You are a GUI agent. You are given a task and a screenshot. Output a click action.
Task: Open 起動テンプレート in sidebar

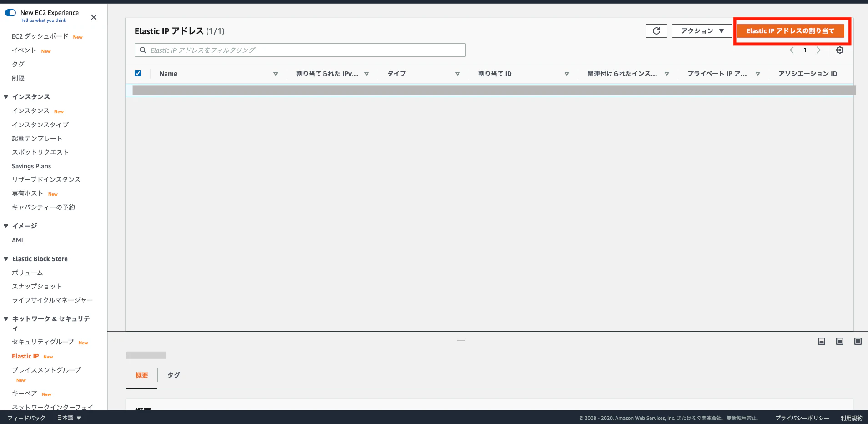(37, 138)
